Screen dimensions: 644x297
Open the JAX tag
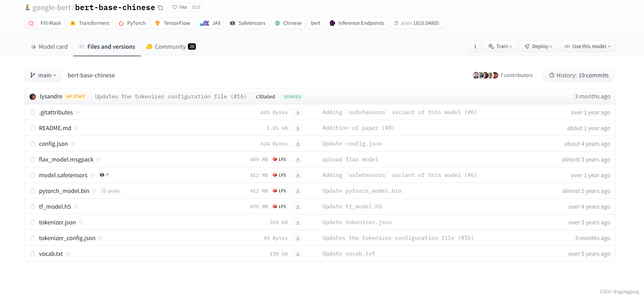point(210,23)
